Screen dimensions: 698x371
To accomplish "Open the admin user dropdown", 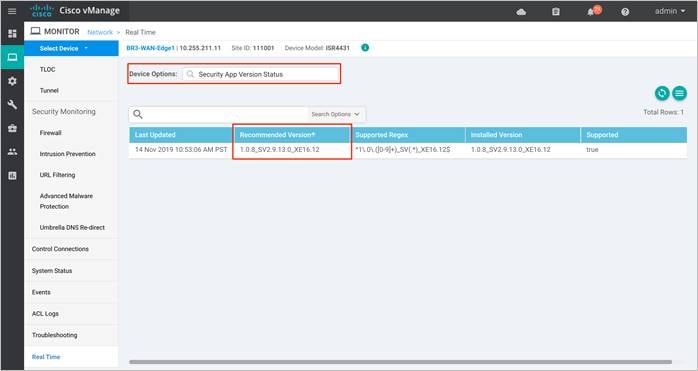I will point(670,11).
